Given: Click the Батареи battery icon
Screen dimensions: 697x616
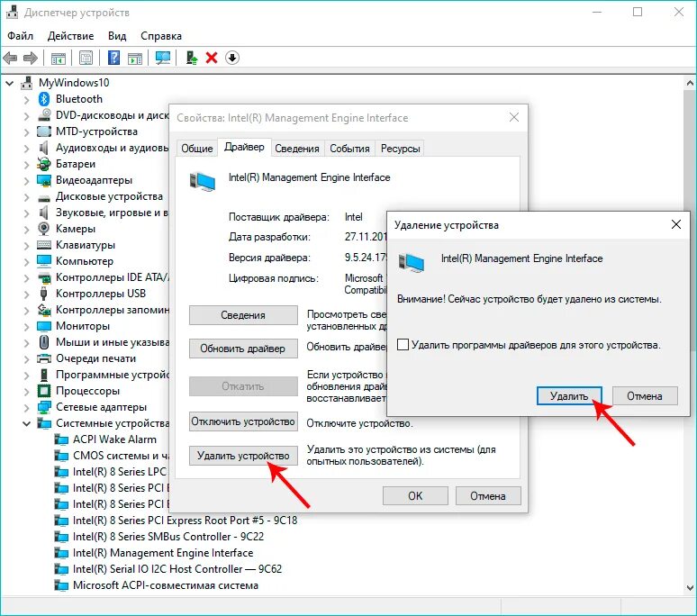Looking at the screenshot, I should tap(44, 164).
